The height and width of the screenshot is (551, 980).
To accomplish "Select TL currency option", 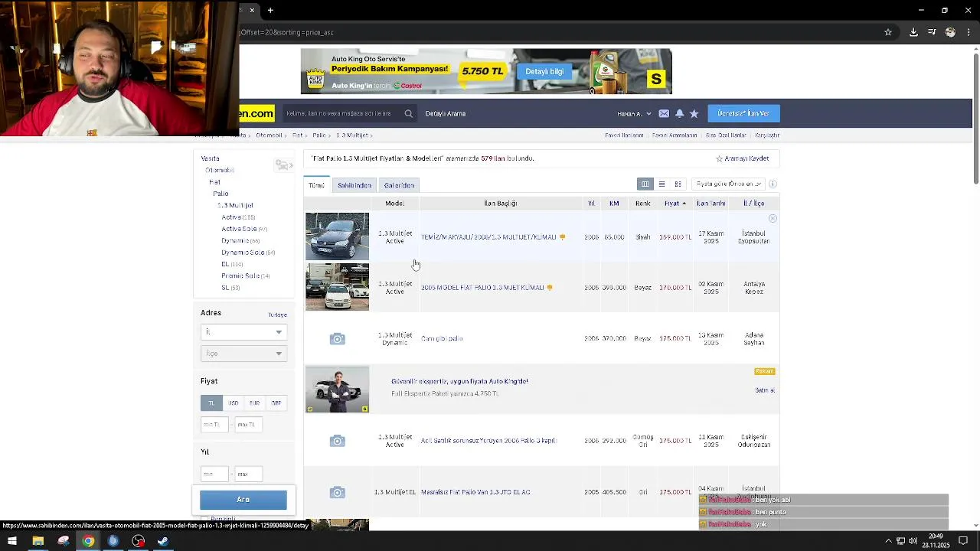I will coord(211,403).
